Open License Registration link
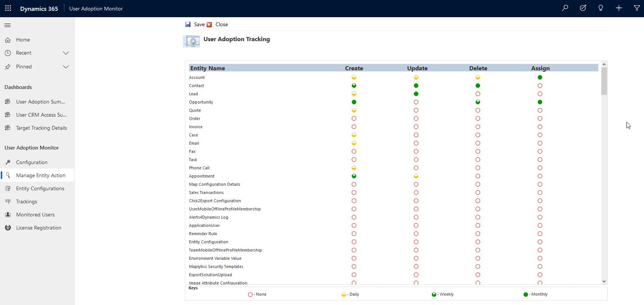 point(39,228)
